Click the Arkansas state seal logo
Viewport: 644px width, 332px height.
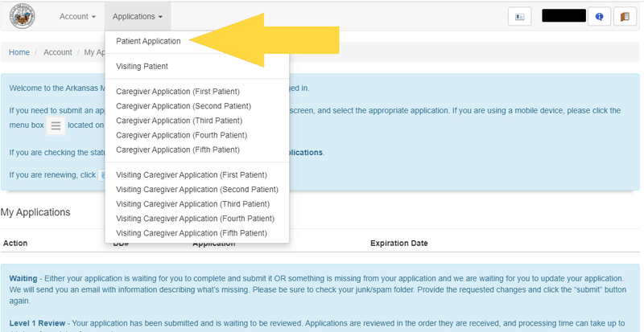click(x=22, y=16)
